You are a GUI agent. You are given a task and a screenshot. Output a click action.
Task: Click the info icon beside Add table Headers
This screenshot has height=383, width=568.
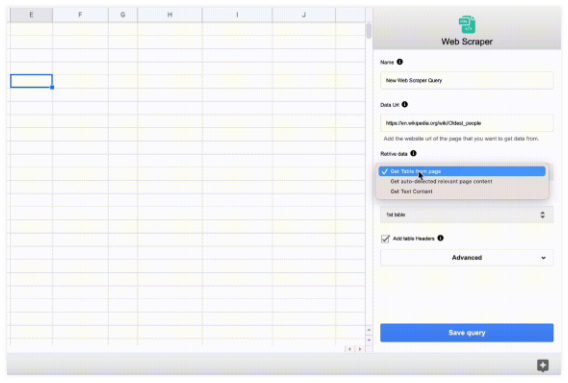pyautogui.click(x=440, y=238)
